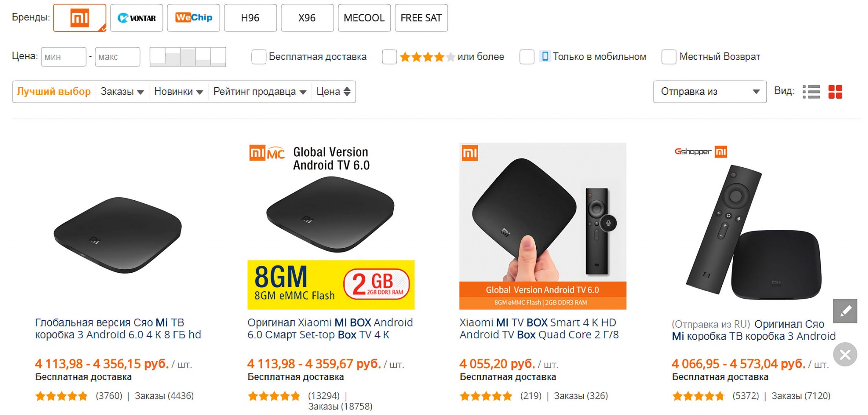Viewport: 868px width, 415px height.
Task: Check the Только в мобильном option
Action: 527,57
